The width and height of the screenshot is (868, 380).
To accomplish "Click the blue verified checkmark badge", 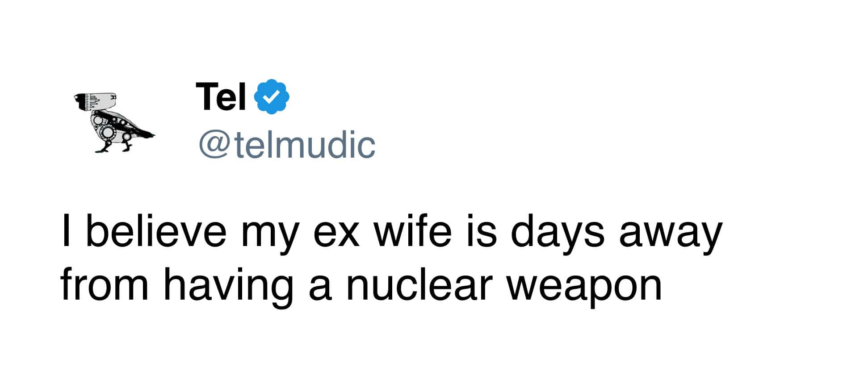I will 272,96.
